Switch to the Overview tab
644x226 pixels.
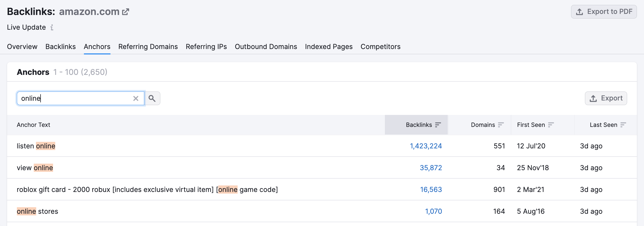[22, 47]
